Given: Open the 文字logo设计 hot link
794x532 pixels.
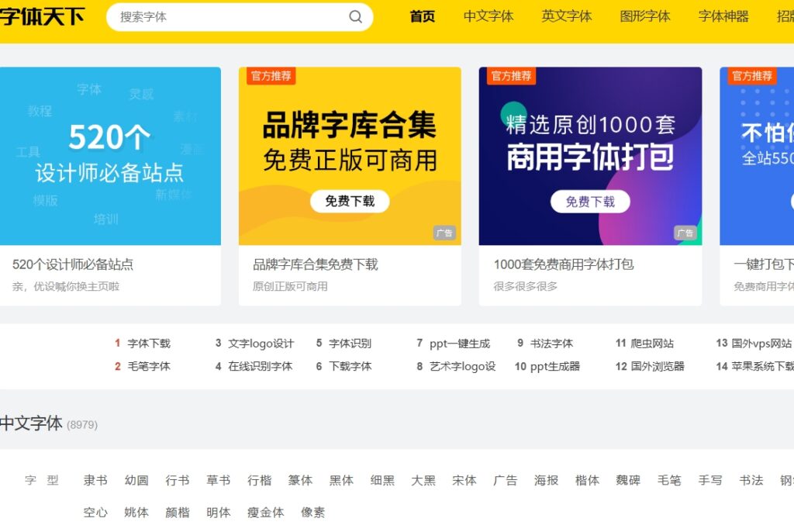Looking at the screenshot, I should (x=261, y=344).
